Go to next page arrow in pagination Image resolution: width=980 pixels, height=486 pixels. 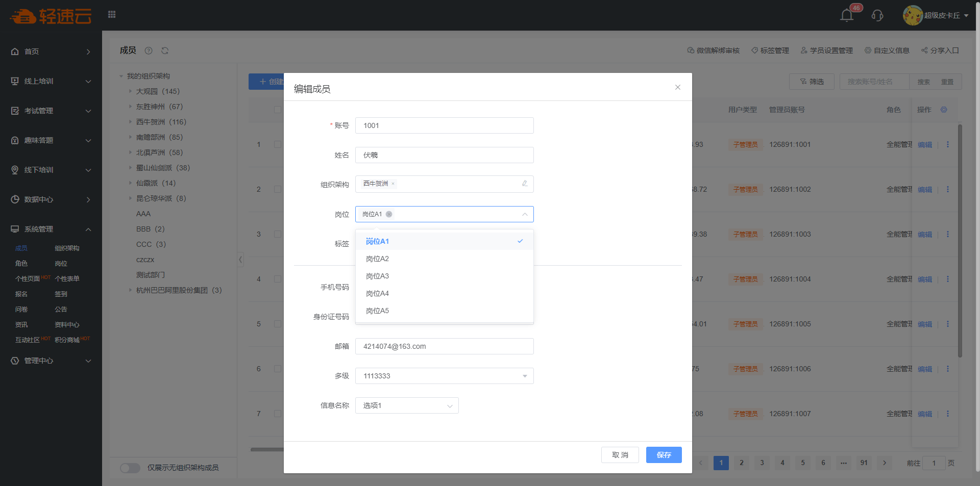[885, 463]
